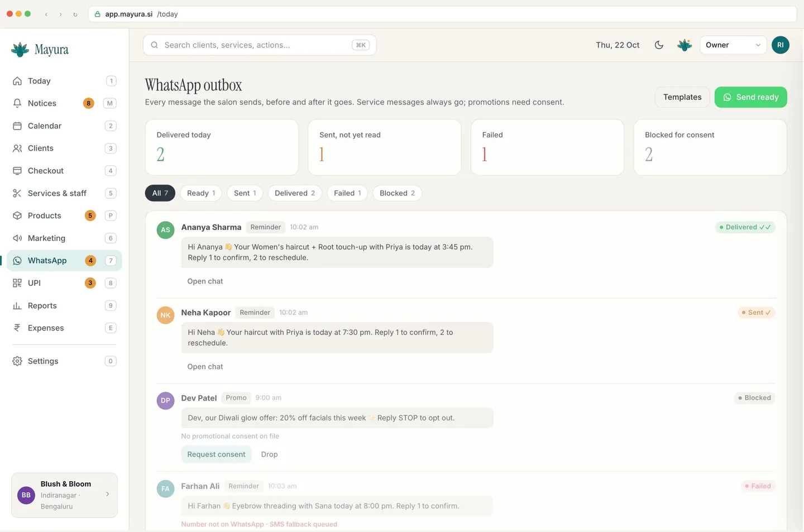Request consent for Dev Patel promo
Screen dimensions: 804x532
pyautogui.click(x=216, y=454)
